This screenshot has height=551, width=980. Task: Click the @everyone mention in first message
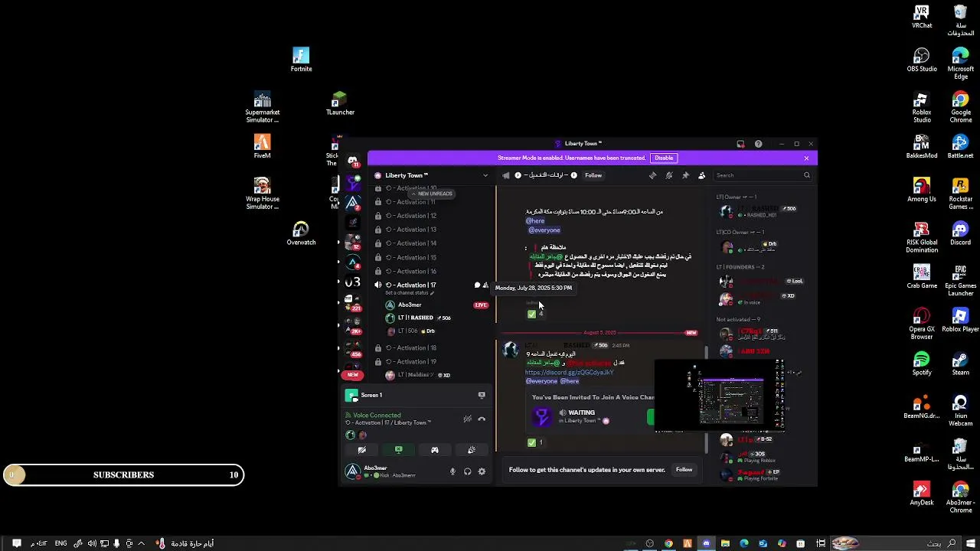click(x=544, y=230)
